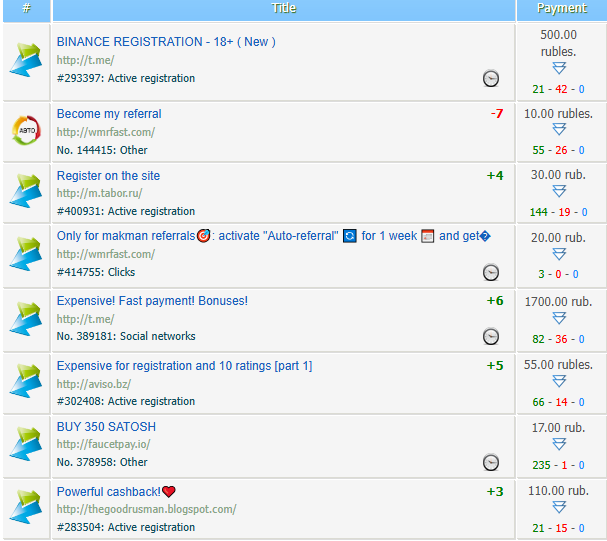
Task: Open Expensive for registration and 10 ratings
Action: point(184,366)
